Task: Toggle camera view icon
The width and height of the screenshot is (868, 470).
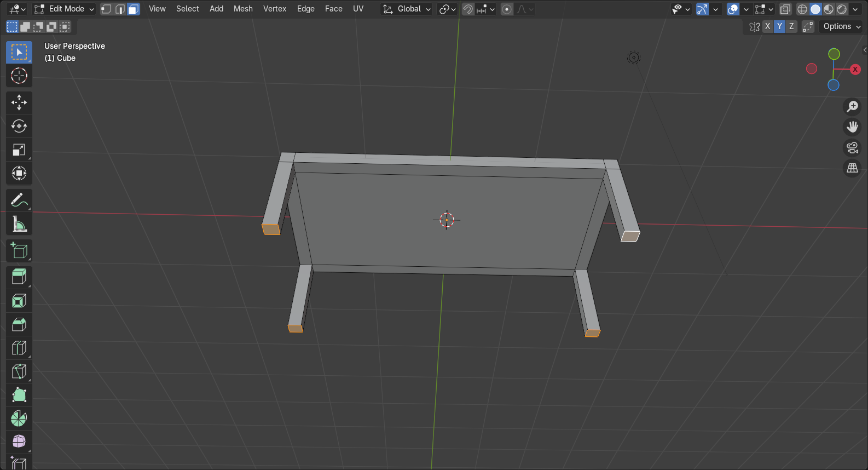Action: point(852,148)
